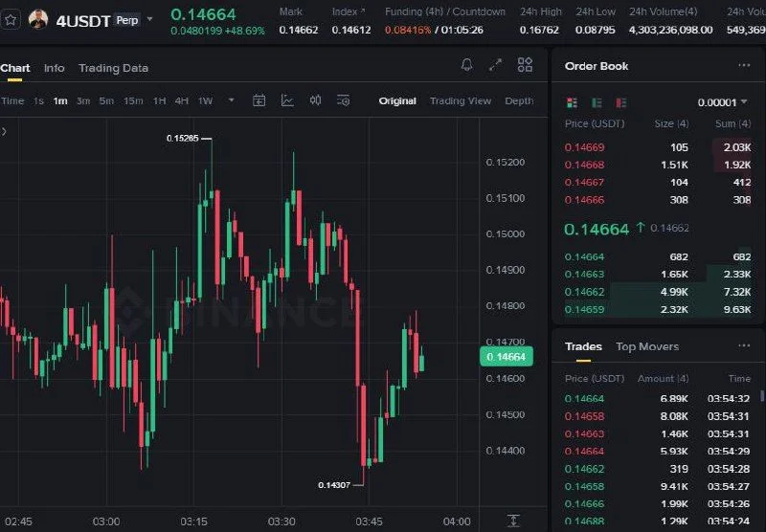The image size is (766, 532).
Task: Select 3m time interval
Action: (x=83, y=101)
